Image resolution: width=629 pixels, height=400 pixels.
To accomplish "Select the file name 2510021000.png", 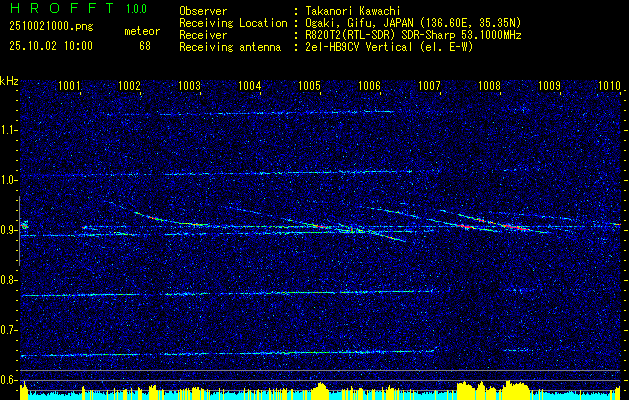I will tap(51, 27).
